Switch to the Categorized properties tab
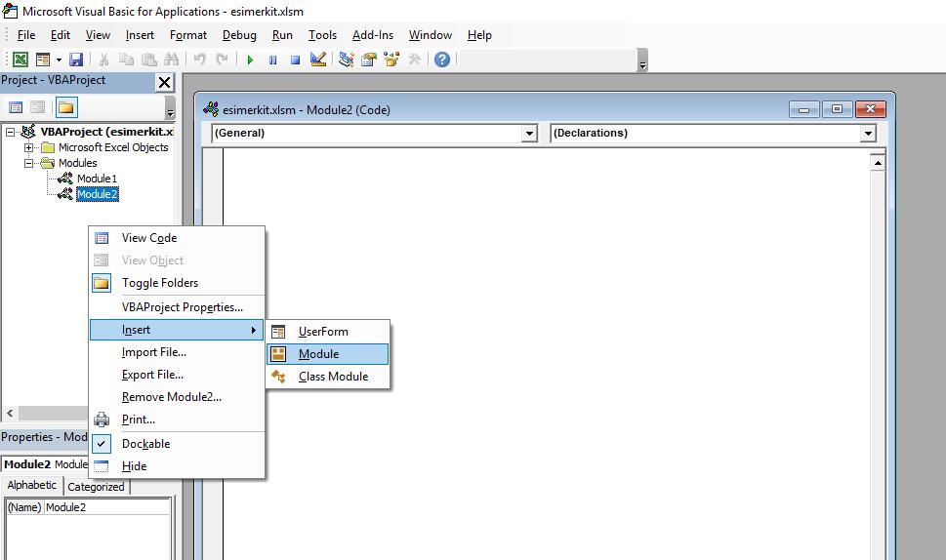946x560 pixels. (x=96, y=487)
